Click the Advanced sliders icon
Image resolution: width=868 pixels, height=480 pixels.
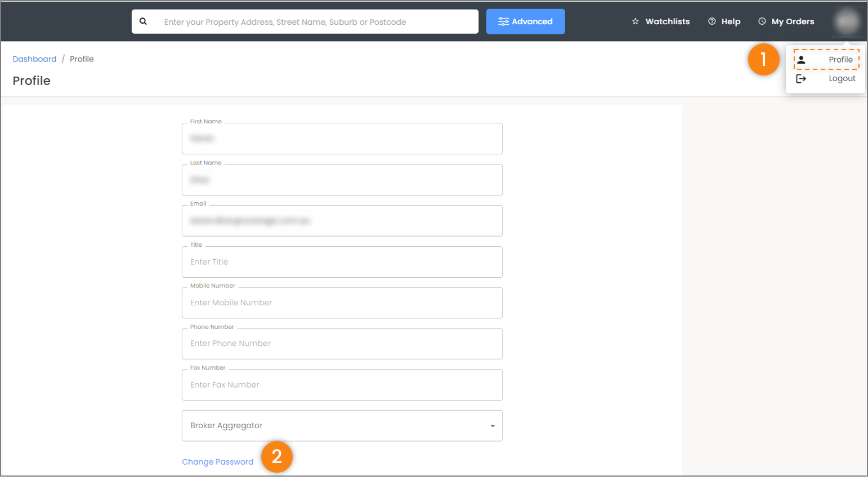point(503,21)
